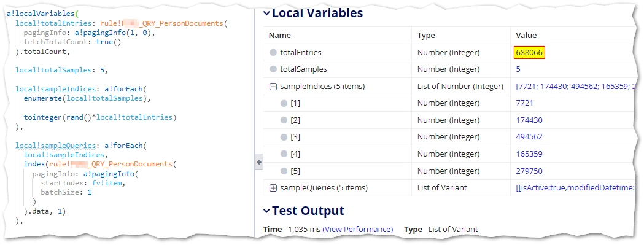
Task: Click the ).totalCount, line in code
Action: click(43, 52)
